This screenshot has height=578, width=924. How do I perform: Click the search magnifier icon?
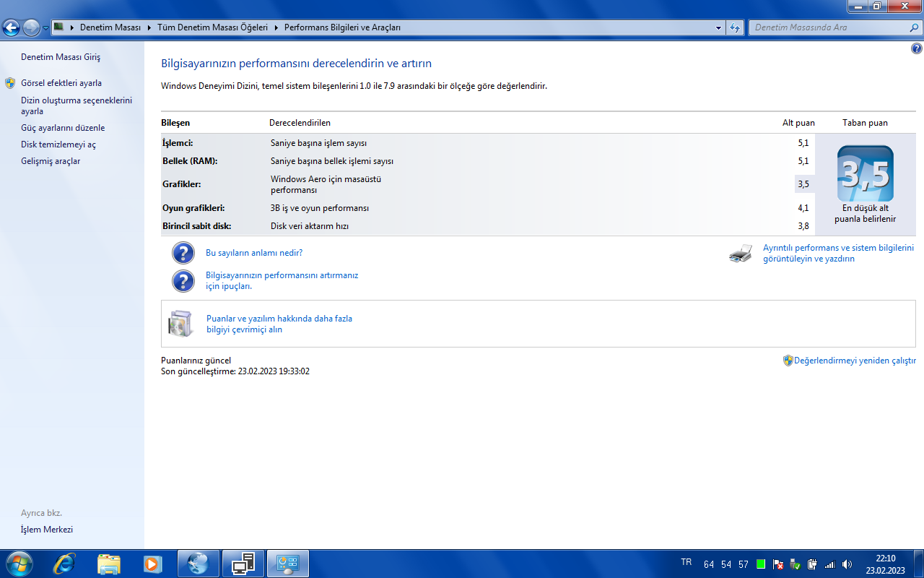pyautogui.click(x=913, y=27)
